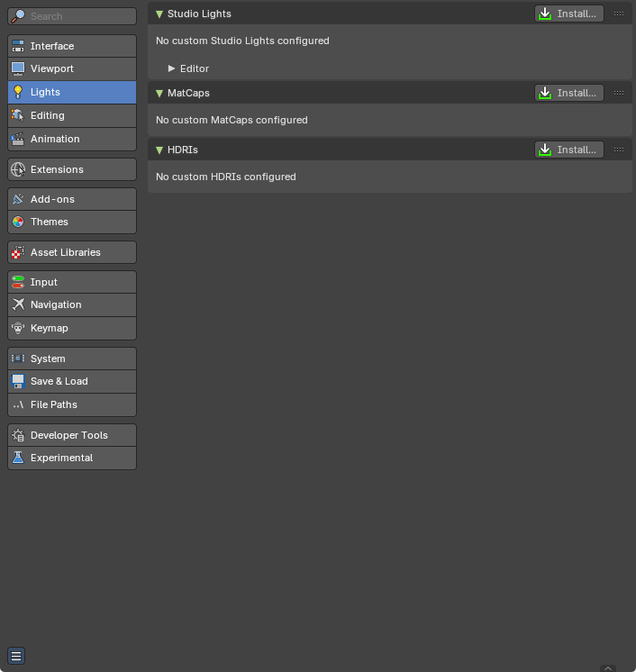Open the Add-ons tab
Image resolution: width=636 pixels, height=672 pixels.
72,199
